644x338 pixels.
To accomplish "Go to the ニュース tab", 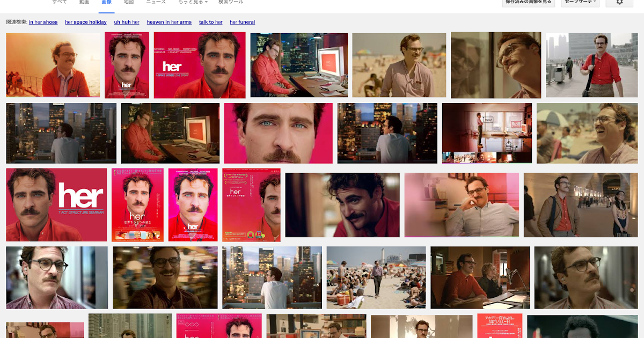I will coord(156,2).
